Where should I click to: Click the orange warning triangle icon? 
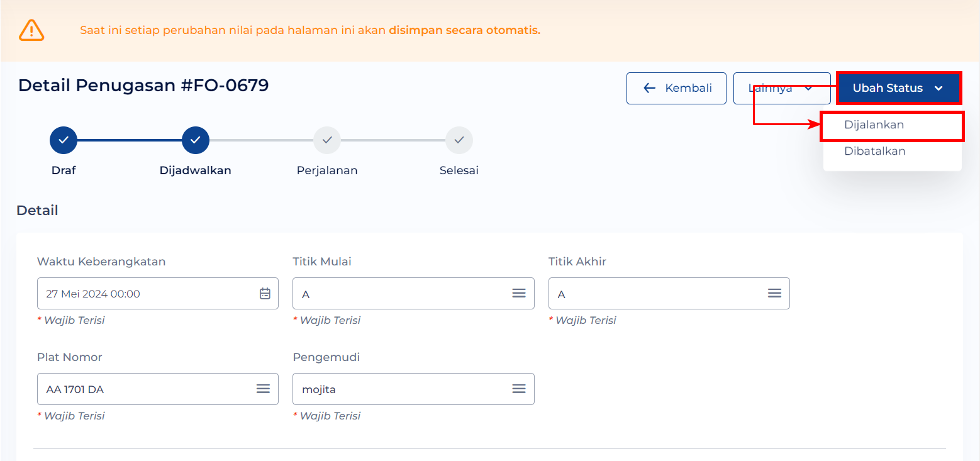[x=31, y=30]
